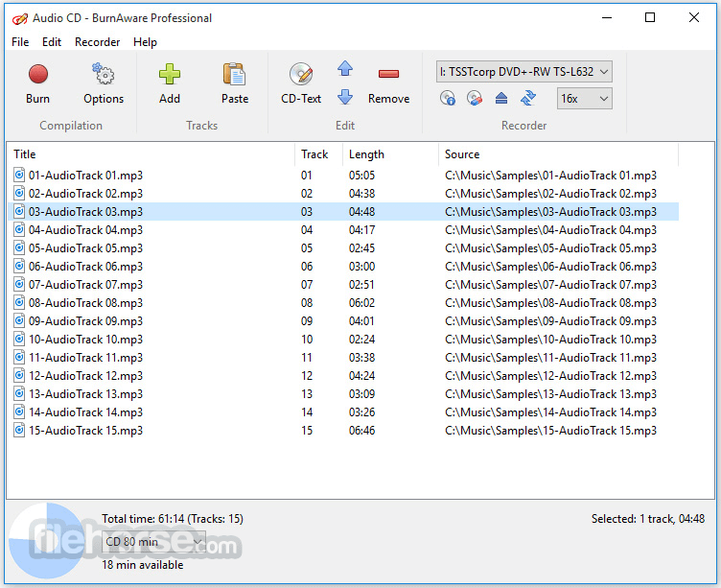Click source path of 13-AudioTrack 13.mp3
Screen dimensions: 721x588
tap(550, 394)
